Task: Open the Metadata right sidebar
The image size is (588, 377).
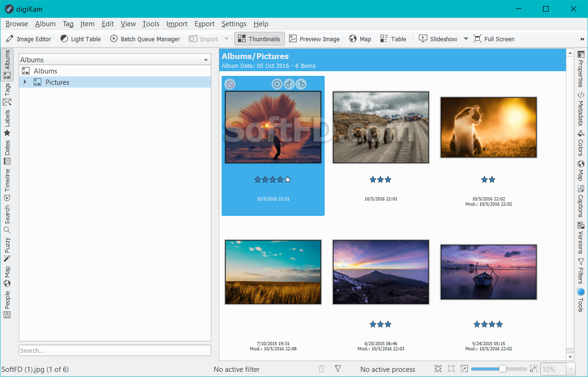Action: pos(581,108)
